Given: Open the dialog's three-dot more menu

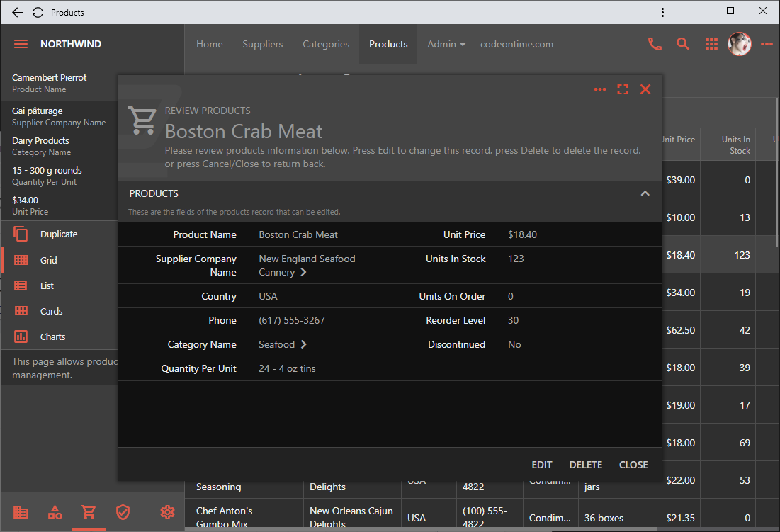Looking at the screenshot, I should 600,89.
